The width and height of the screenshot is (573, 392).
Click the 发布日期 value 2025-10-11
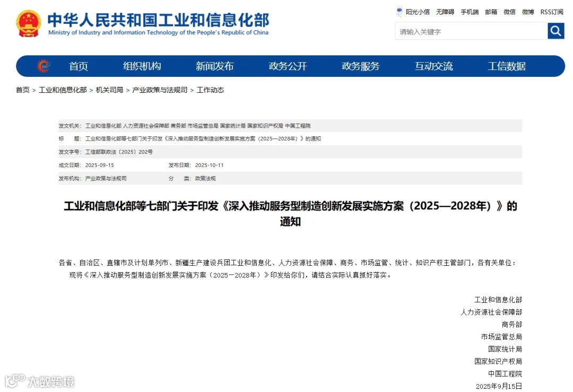tap(209, 165)
